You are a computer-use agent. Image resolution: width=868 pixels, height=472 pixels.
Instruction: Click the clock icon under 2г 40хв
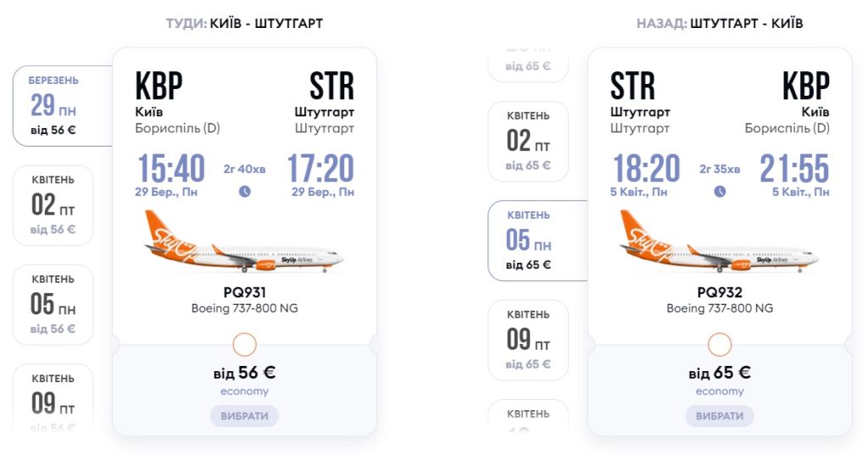pyautogui.click(x=245, y=192)
